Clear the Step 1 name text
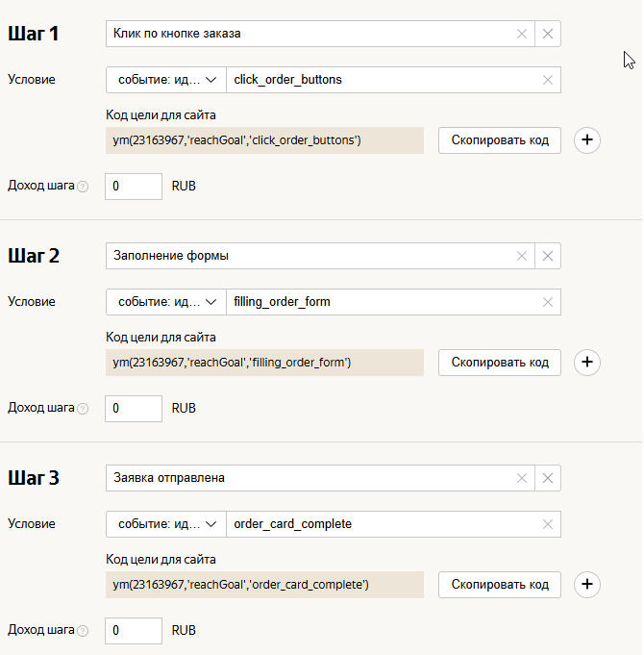 pos(522,34)
